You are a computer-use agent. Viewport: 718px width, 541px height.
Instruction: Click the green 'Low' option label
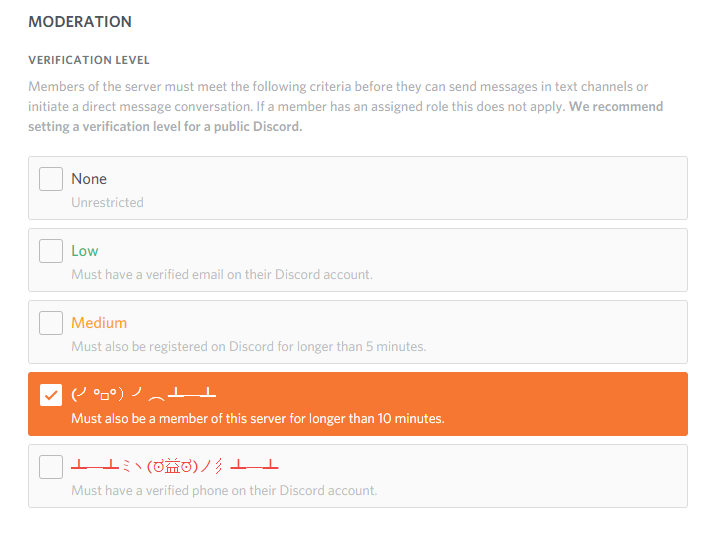(85, 251)
